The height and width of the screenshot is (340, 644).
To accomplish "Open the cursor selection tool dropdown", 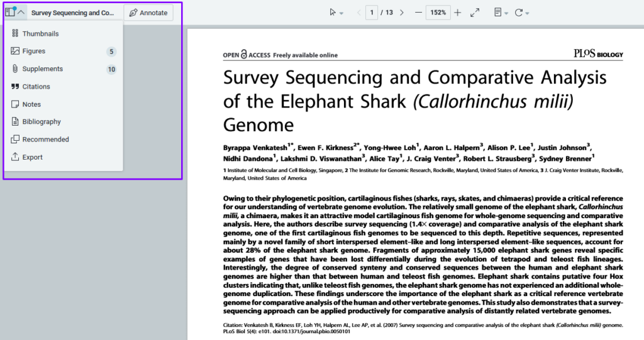I will 336,13.
